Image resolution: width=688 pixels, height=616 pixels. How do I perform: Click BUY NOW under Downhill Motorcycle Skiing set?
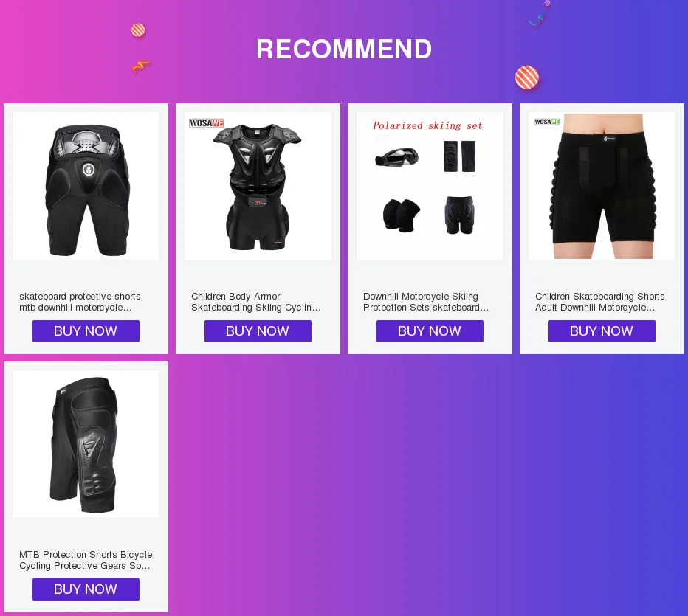click(x=430, y=331)
